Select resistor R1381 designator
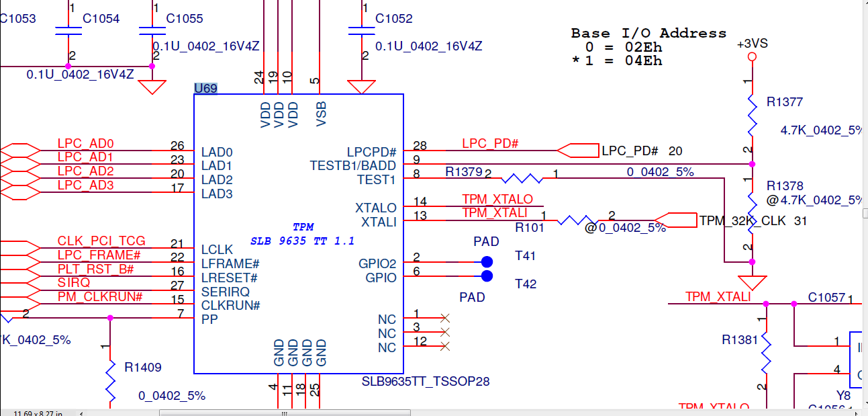Viewport: 868px width, 416px height. (740, 340)
